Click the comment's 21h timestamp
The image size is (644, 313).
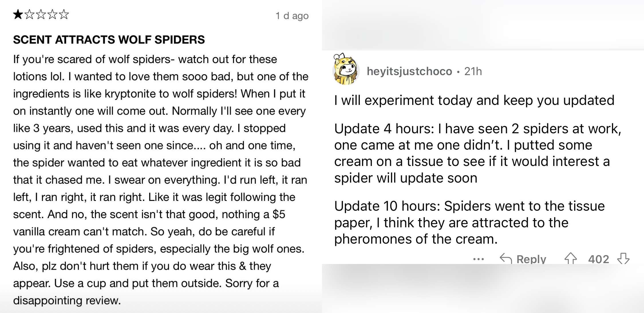coord(473,71)
